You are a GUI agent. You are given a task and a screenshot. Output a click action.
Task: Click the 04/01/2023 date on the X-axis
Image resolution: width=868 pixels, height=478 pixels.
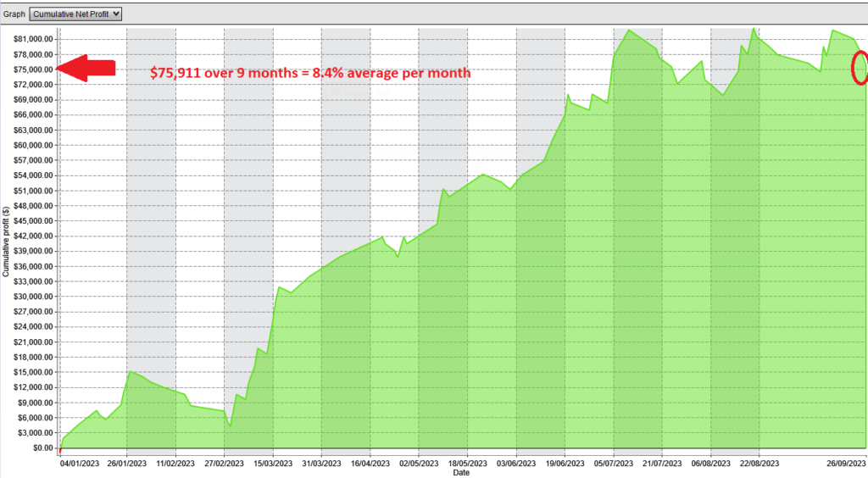pos(79,464)
